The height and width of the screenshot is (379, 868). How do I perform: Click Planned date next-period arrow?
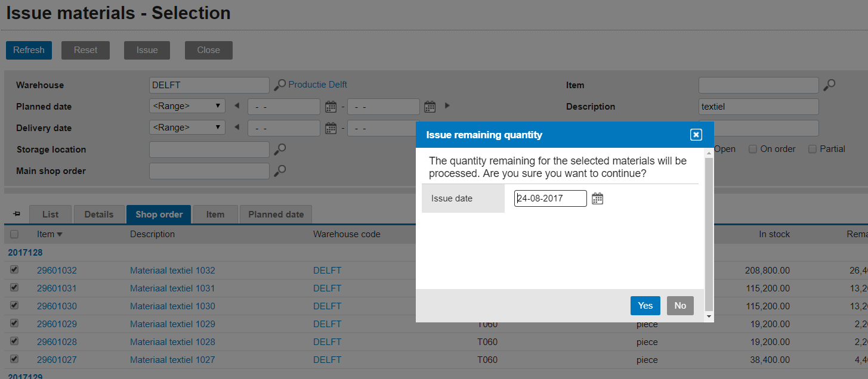coord(447,106)
